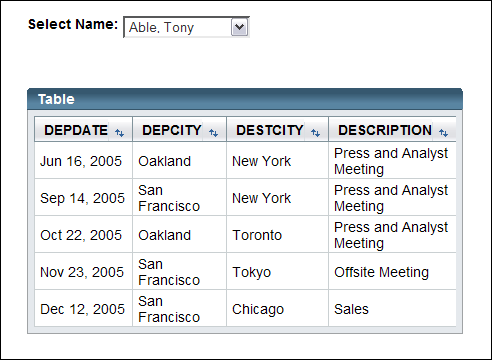
Task: Sort by DESTCITY using its sort icon
Action: 315,133
